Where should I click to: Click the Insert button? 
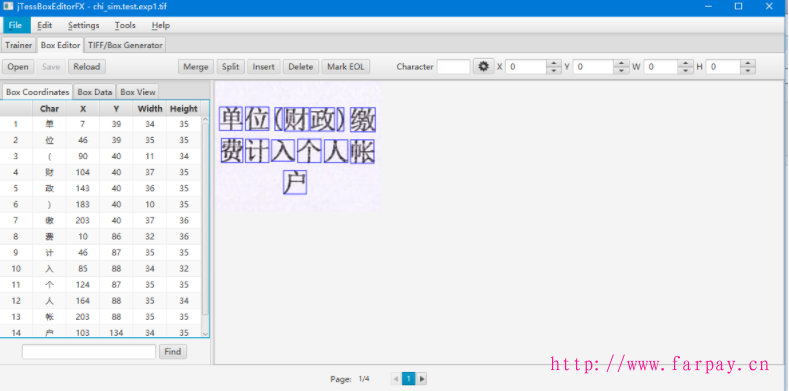(264, 66)
